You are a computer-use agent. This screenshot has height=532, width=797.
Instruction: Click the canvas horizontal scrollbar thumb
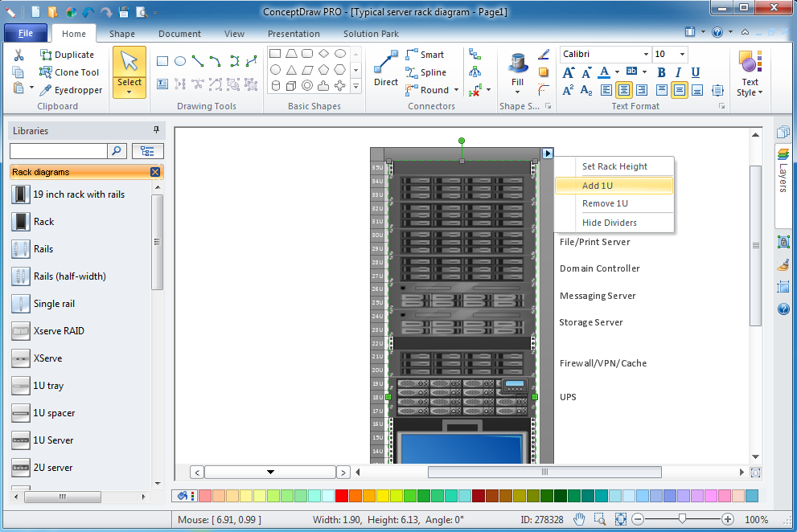pyautogui.click(x=544, y=472)
